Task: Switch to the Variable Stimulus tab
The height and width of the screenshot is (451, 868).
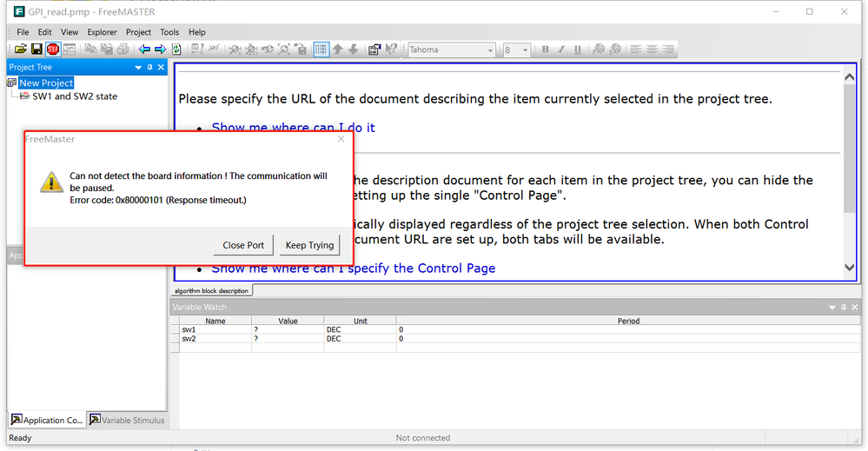Action: pos(128,420)
